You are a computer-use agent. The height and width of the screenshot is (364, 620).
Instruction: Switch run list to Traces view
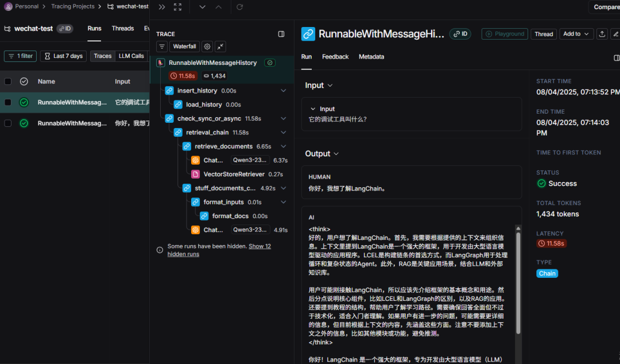point(102,56)
